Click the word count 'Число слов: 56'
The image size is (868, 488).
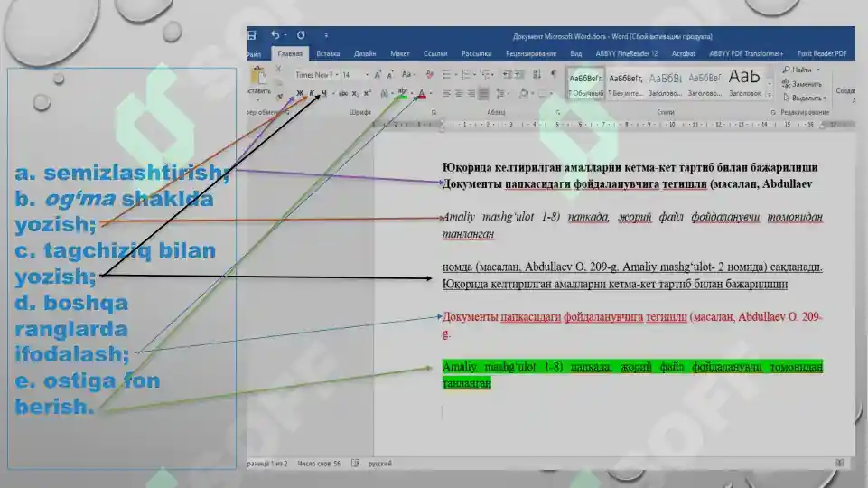[x=319, y=463]
